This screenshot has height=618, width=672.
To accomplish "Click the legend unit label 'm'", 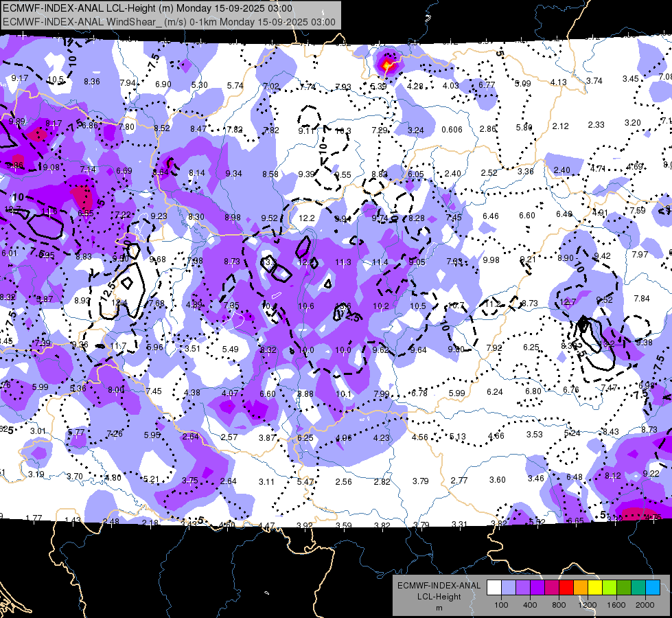I will coord(439,608).
